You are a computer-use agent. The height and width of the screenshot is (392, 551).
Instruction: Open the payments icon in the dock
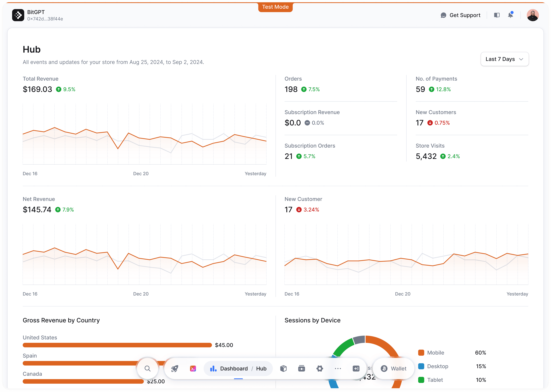tap(301, 369)
